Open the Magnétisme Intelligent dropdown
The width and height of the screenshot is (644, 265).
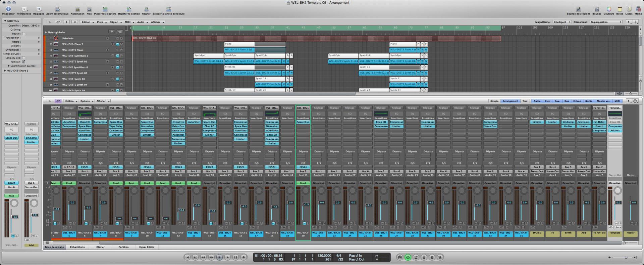tap(562, 22)
